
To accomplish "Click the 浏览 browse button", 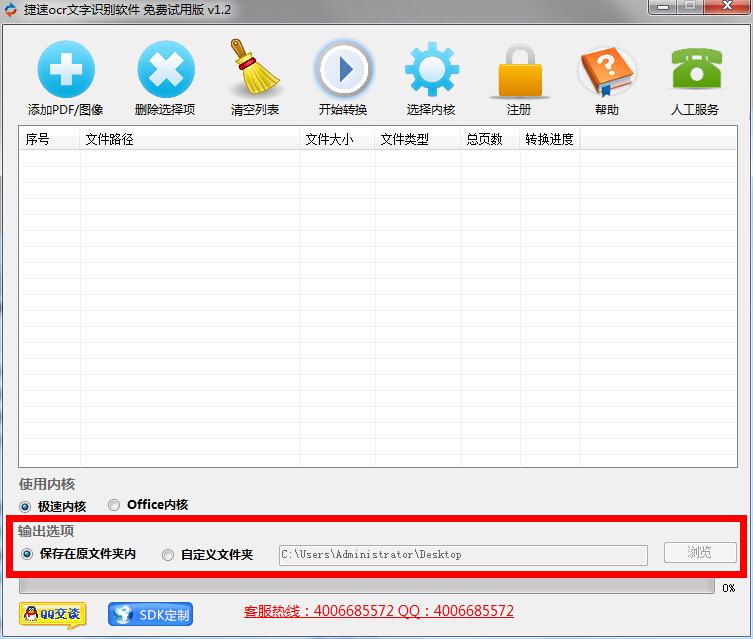I will click(700, 553).
